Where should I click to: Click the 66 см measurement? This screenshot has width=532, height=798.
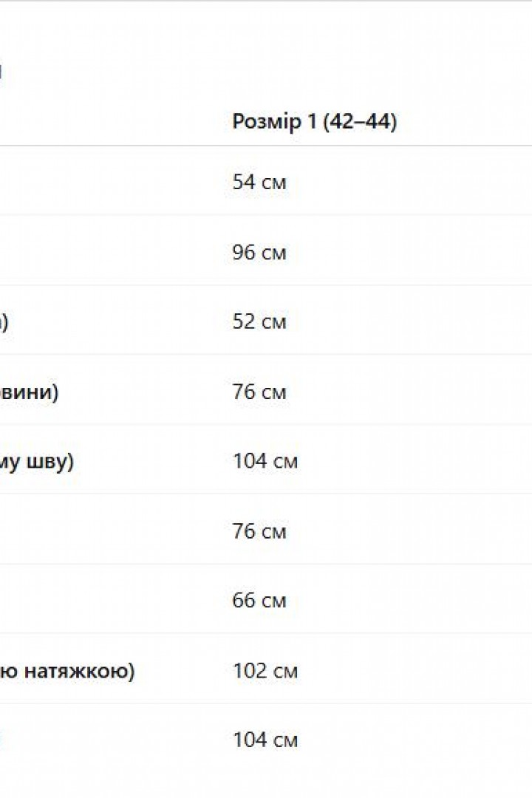[x=259, y=600]
